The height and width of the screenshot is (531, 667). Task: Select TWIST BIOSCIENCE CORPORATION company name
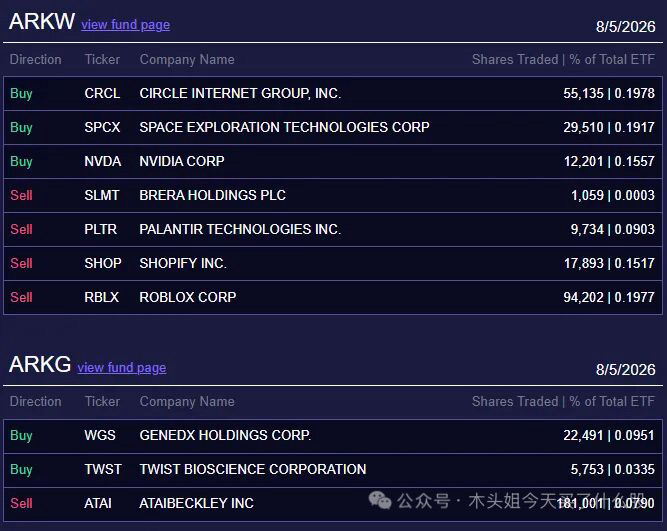point(253,469)
